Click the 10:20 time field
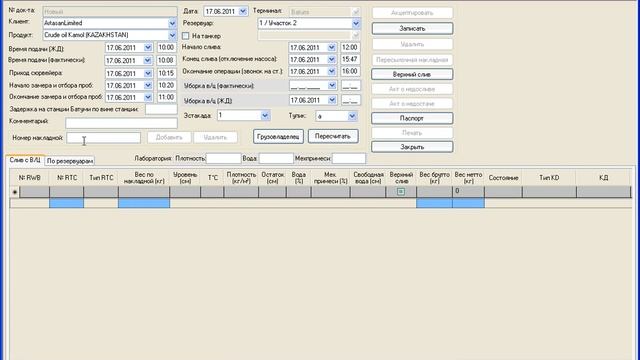 (166, 85)
